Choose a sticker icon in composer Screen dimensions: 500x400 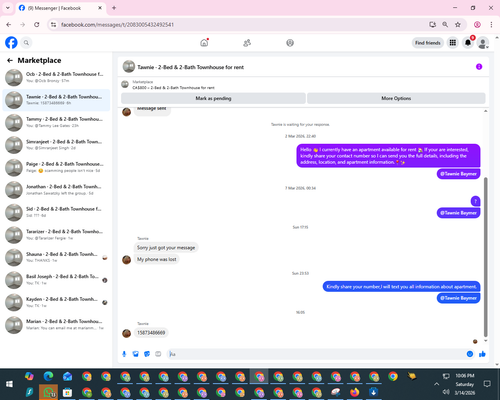click(x=147, y=354)
